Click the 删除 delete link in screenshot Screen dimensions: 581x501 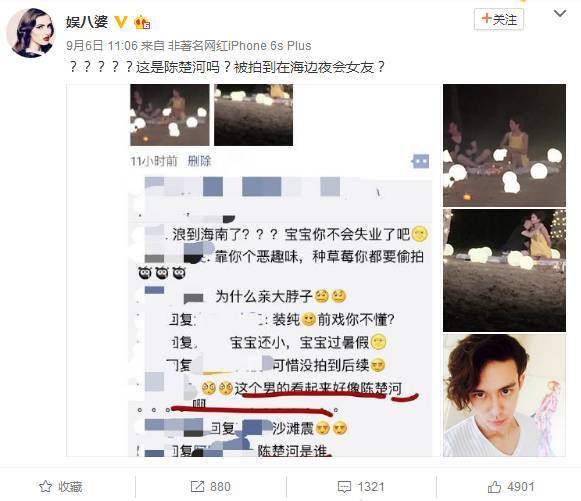click(199, 161)
